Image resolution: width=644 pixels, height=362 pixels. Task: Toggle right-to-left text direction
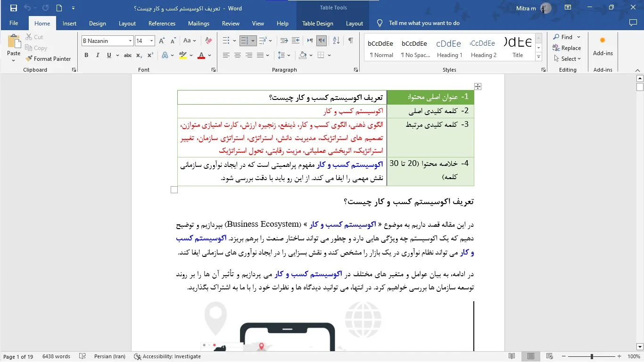(x=322, y=41)
